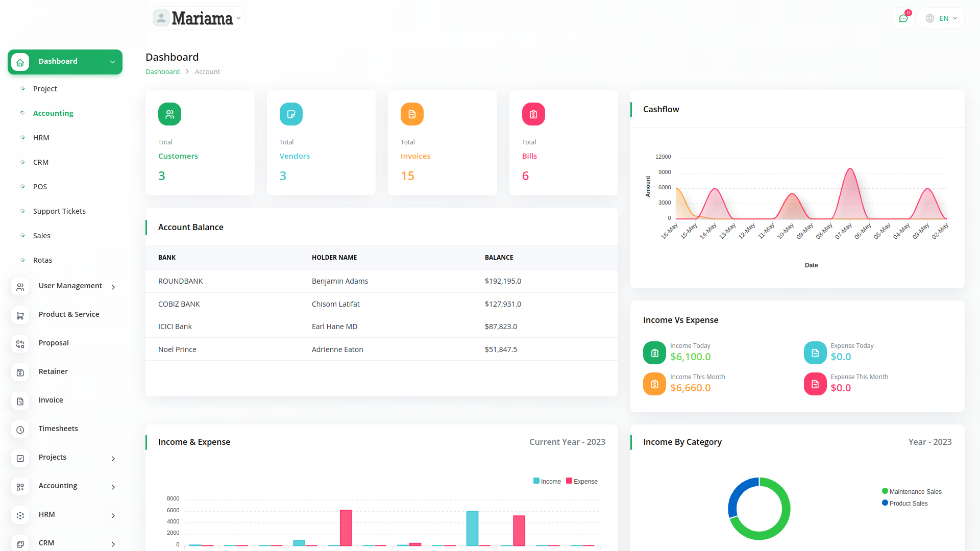This screenshot has width=980, height=551.
Task: Expand the lower HRM submenu arrow
Action: point(113,516)
